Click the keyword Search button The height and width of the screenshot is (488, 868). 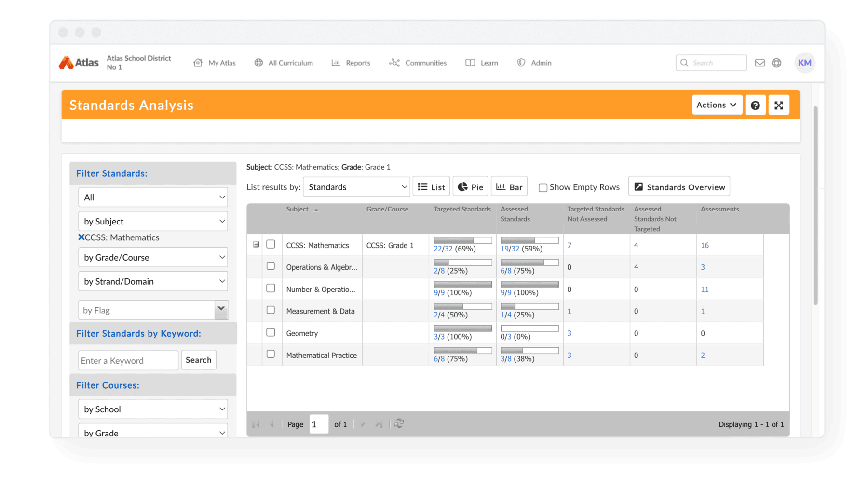pos(198,360)
